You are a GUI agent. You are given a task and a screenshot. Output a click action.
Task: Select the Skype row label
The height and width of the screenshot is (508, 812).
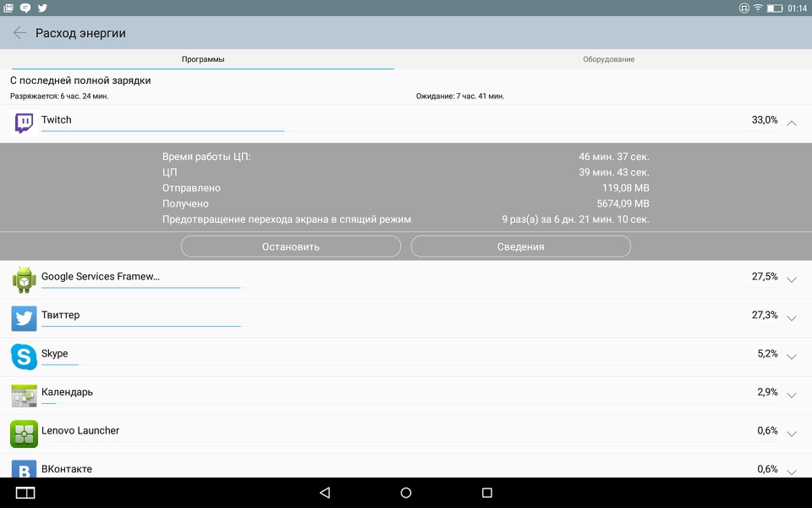pyautogui.click(x=54, y=354)
